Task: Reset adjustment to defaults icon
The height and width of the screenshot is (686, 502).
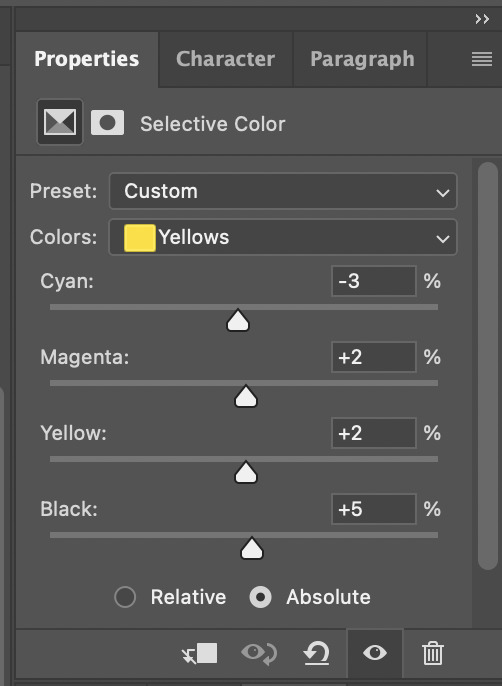Action: point(316,654)
